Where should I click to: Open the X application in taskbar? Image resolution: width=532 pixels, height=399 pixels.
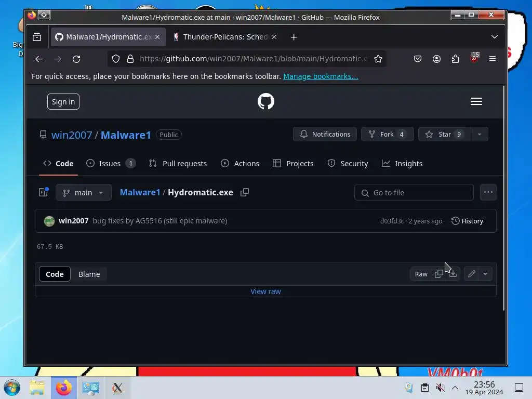117,388
